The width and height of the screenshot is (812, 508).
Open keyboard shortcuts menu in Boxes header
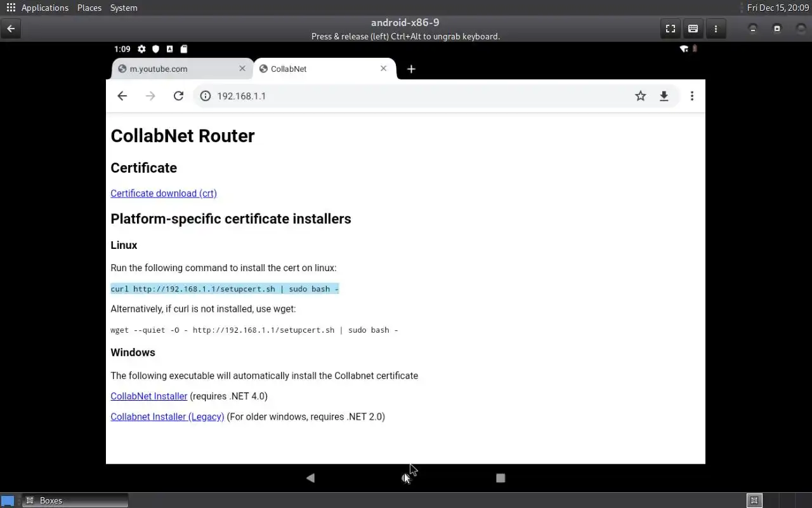coord(693,29)
